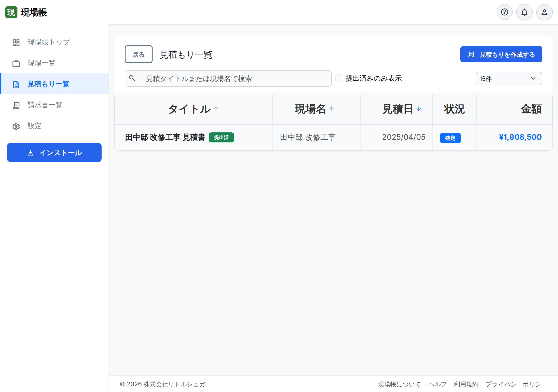Enable 提出済みのみ表示 checkbox

339,78
